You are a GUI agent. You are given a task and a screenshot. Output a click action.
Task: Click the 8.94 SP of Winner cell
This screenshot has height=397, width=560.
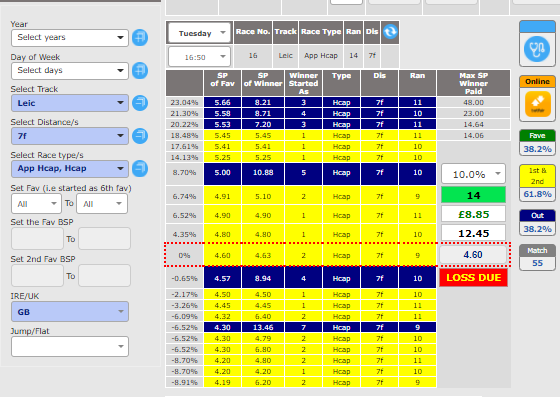point(263,278)
